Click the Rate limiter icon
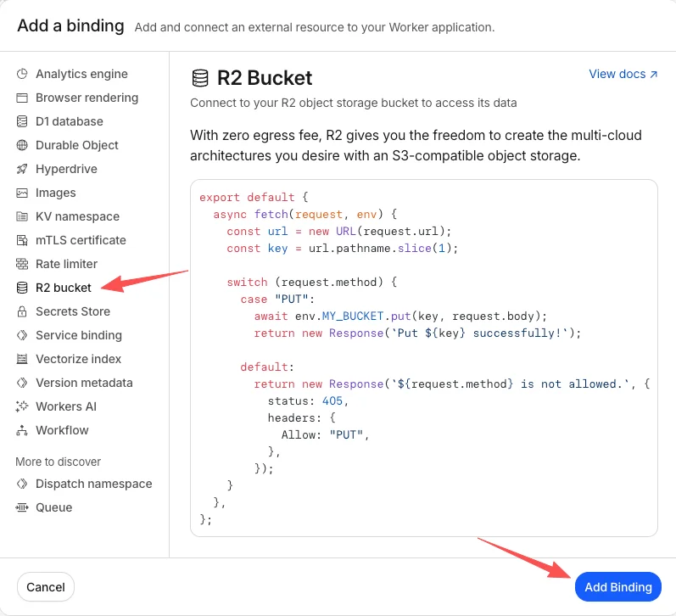The image size is (676, 616). [x=22, y=264]
